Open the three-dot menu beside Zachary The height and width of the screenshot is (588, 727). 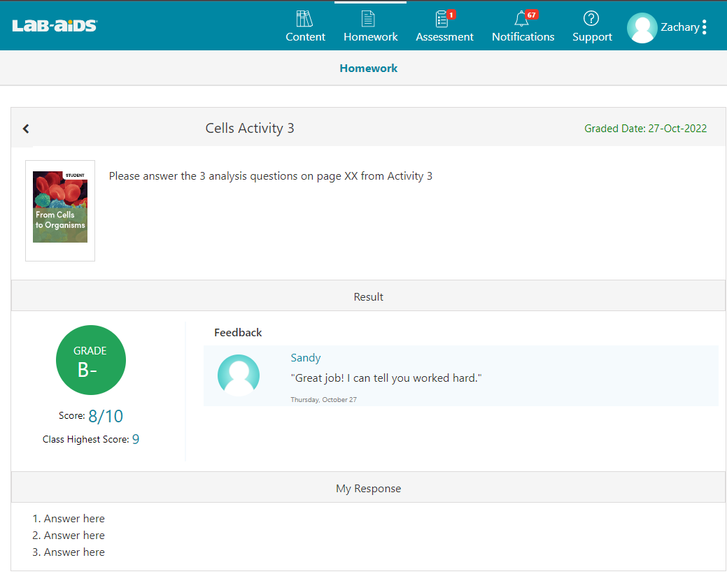point(704,27)
